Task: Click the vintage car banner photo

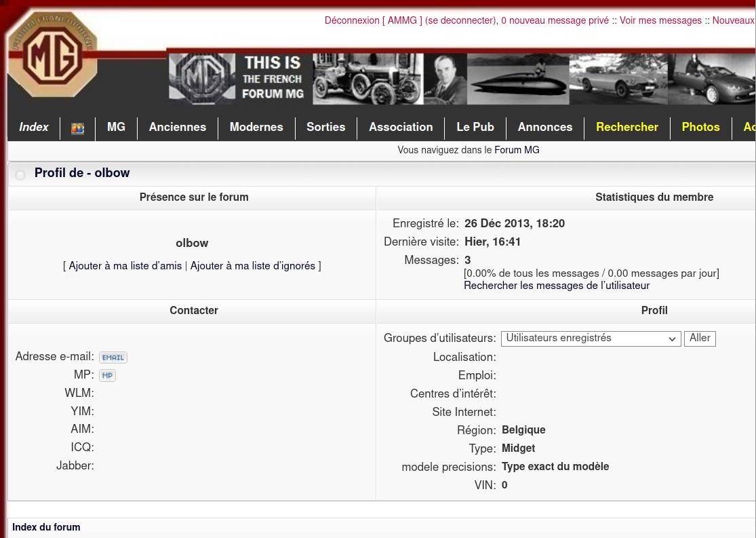Action: (368, 79)
